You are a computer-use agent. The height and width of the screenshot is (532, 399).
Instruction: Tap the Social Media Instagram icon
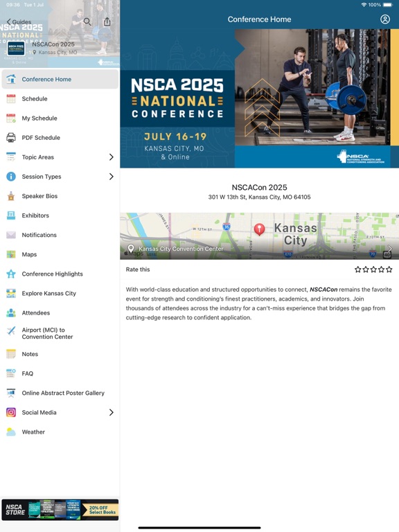click(x=11, y=412)
